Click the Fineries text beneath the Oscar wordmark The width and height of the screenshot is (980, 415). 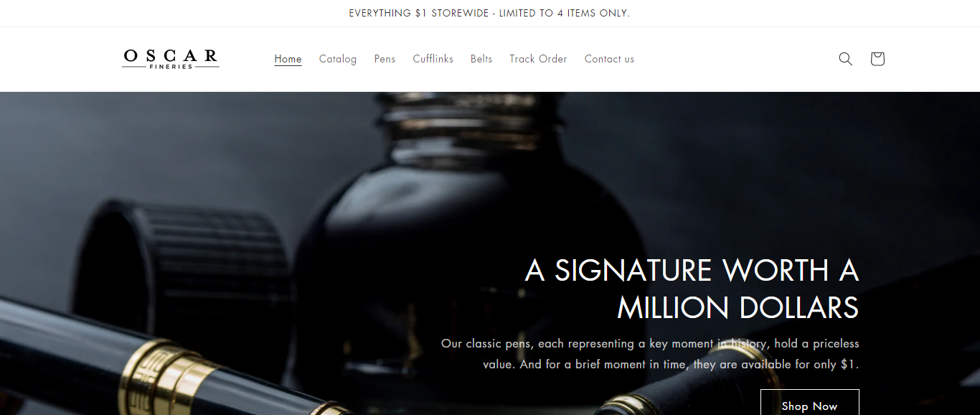(x=171, y=67)
